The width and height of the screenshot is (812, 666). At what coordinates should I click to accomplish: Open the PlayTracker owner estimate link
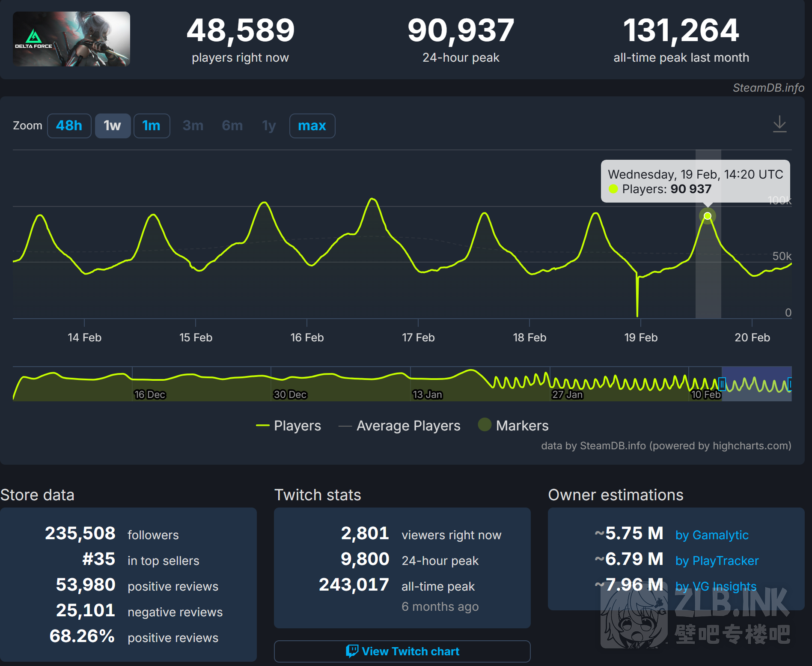pos(717,561)
